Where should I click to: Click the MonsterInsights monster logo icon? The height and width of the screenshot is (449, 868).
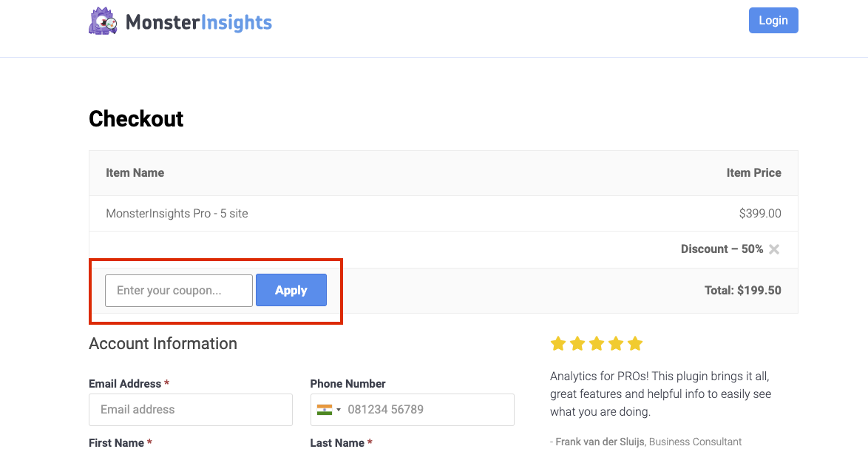click(x=103, y=21)
